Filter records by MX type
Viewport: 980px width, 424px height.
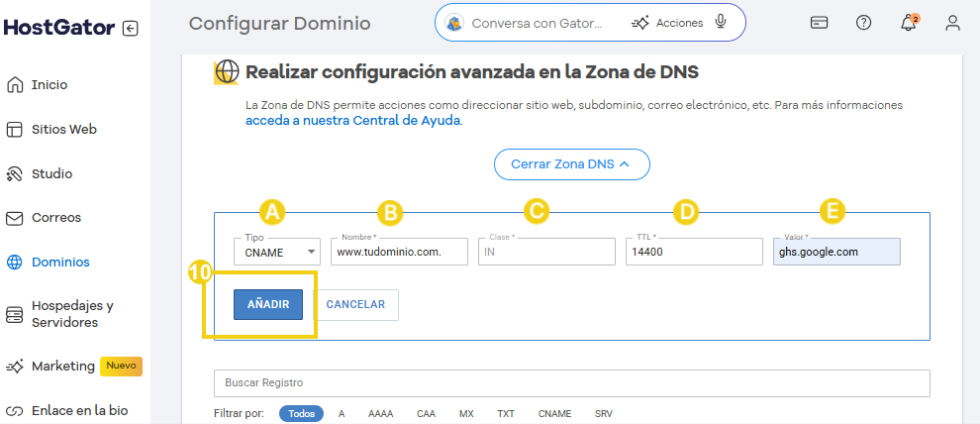[x=466, y=413]
